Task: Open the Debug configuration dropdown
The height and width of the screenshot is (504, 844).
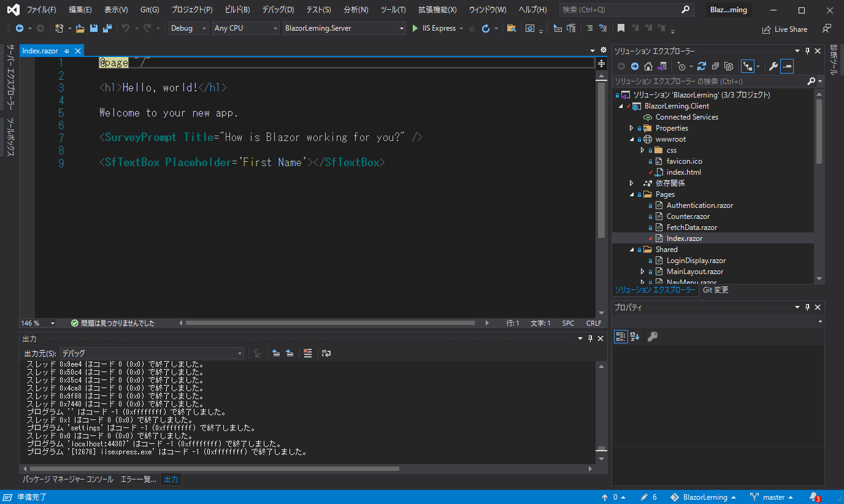Action: coord(188,28)
